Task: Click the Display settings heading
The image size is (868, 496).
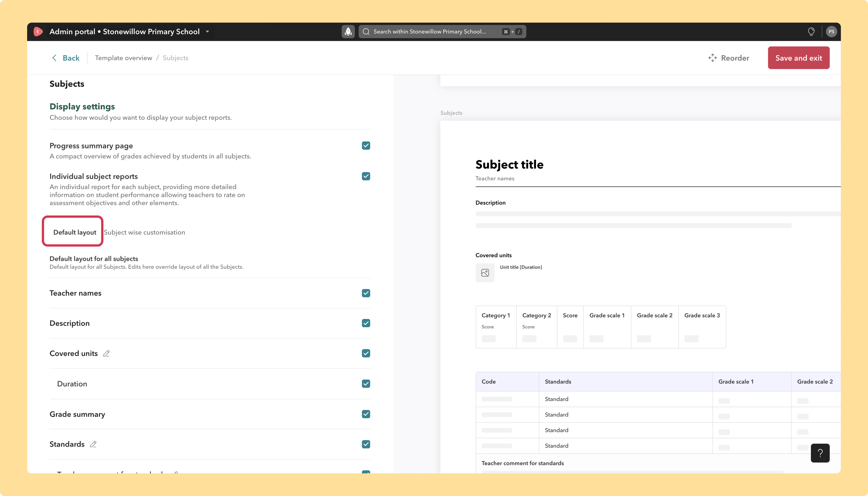Action: [x=82, y=107]
